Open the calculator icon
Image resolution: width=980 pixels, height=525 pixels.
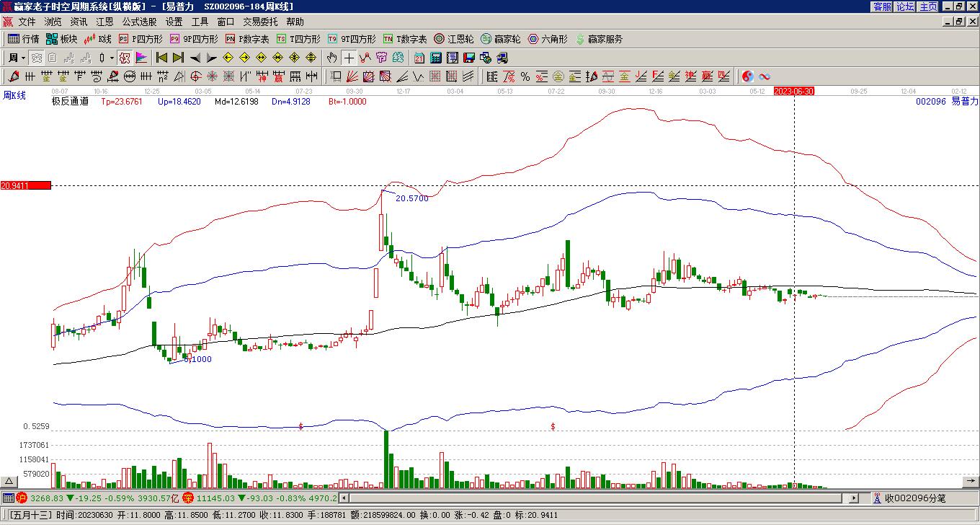click(436, 58)
